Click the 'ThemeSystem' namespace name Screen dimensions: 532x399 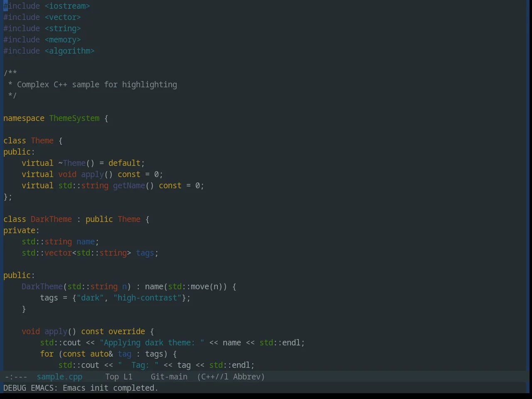pos(74,118)
